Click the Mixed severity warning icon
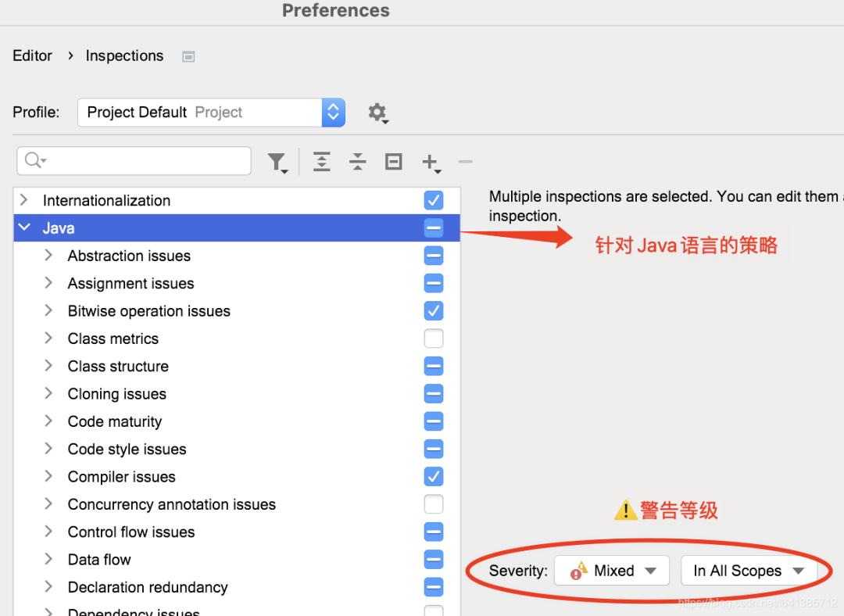844x616 pixels. (x=579, y=571)
